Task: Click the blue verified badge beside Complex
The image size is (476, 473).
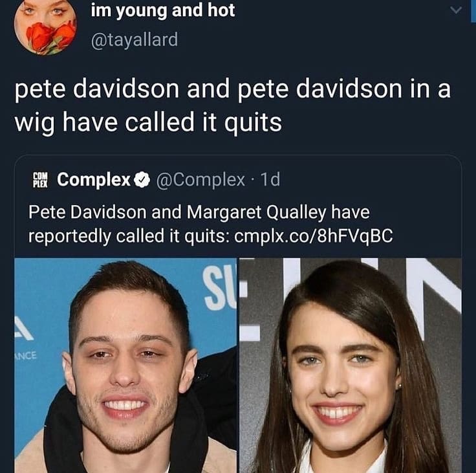Action: pyautogui.click(x=142, y=179)
